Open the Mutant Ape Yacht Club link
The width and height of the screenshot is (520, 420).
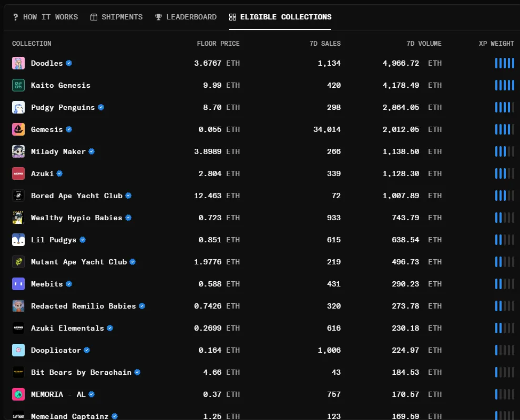[79, 262]
